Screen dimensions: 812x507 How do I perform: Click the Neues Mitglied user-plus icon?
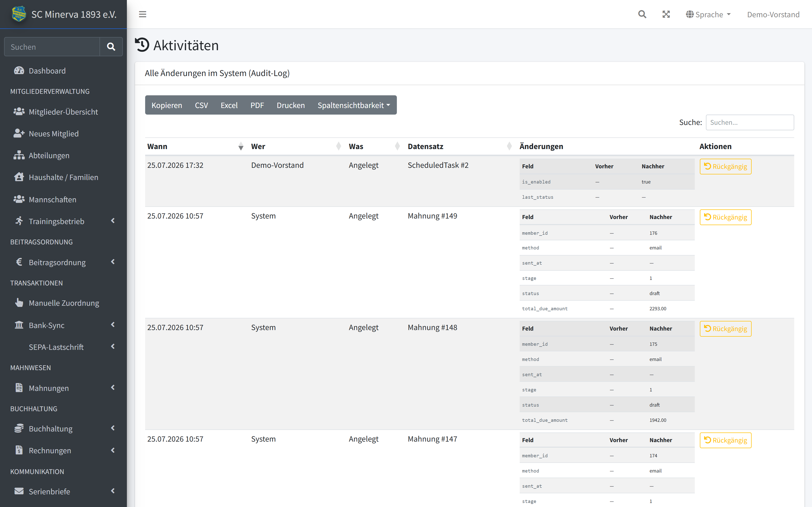(x=19, y=133)
